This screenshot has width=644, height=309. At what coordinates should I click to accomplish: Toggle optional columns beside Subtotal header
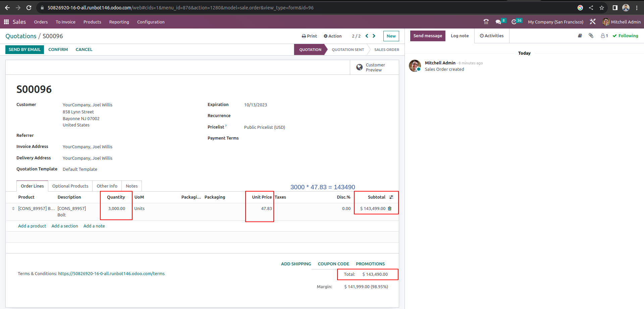[392, 197]
